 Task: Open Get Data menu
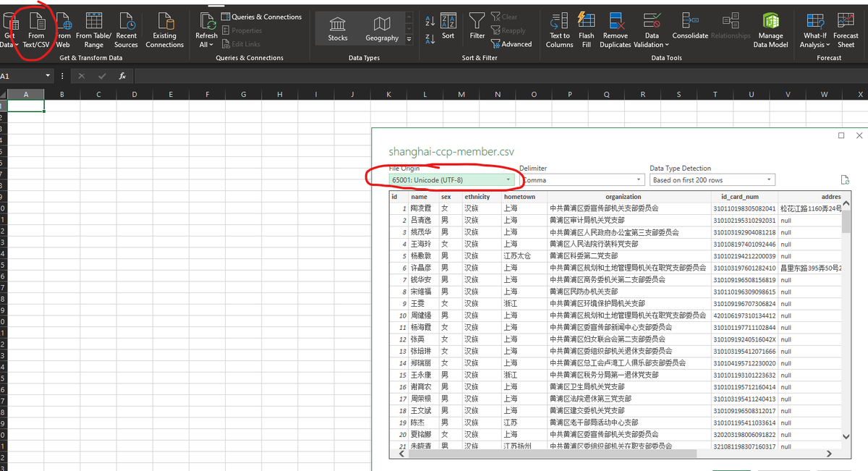pyautogui.click(x=9, y=30)
